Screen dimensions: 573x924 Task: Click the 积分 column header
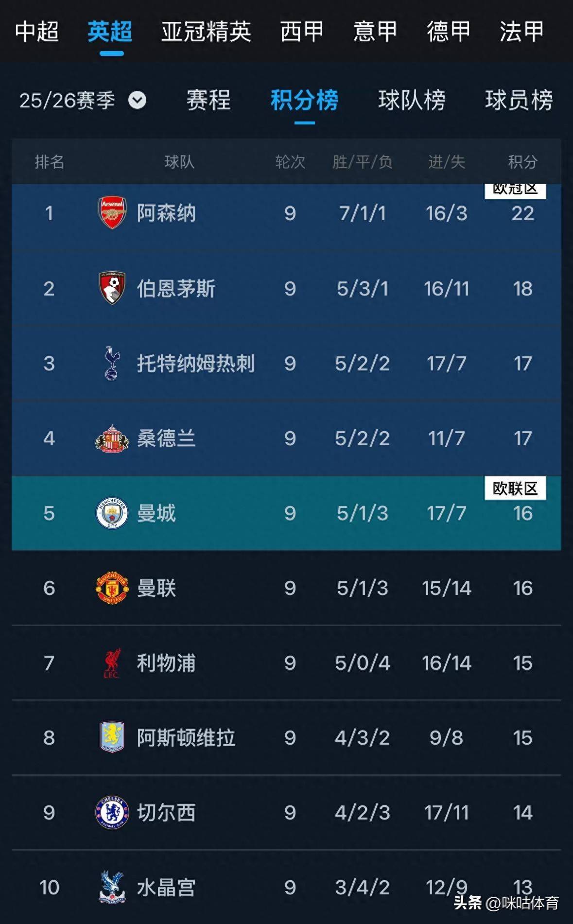pos(522,162)
